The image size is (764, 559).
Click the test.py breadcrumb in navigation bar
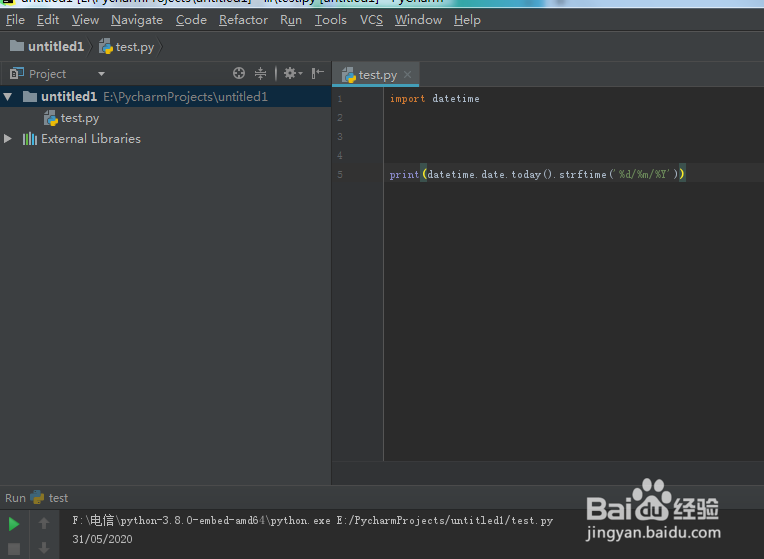(127, 47)
